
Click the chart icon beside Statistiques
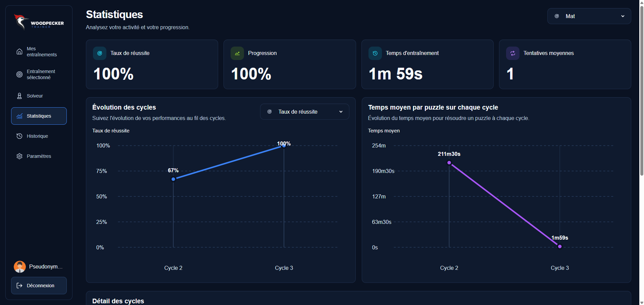19,116
